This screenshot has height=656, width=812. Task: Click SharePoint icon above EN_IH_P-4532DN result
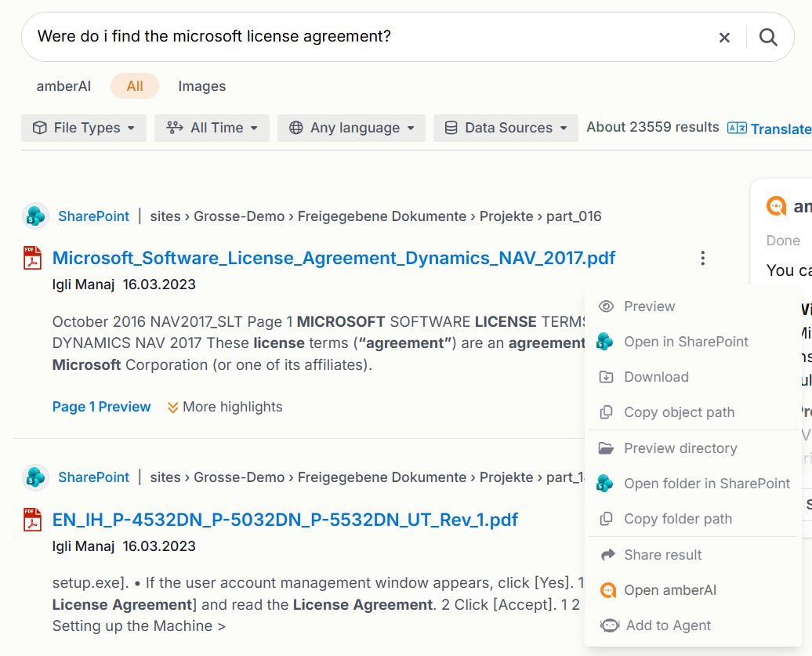pos(36,477)
